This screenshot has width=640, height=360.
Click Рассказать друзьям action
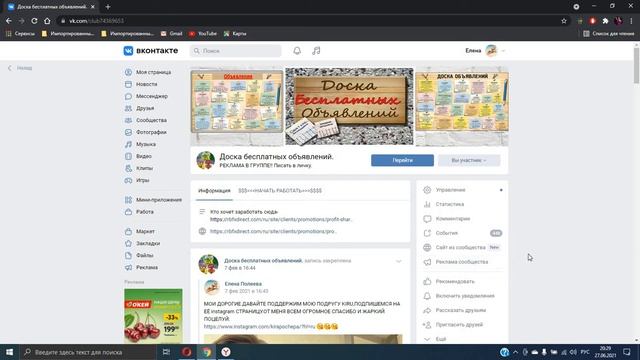[x=462, y=310]
